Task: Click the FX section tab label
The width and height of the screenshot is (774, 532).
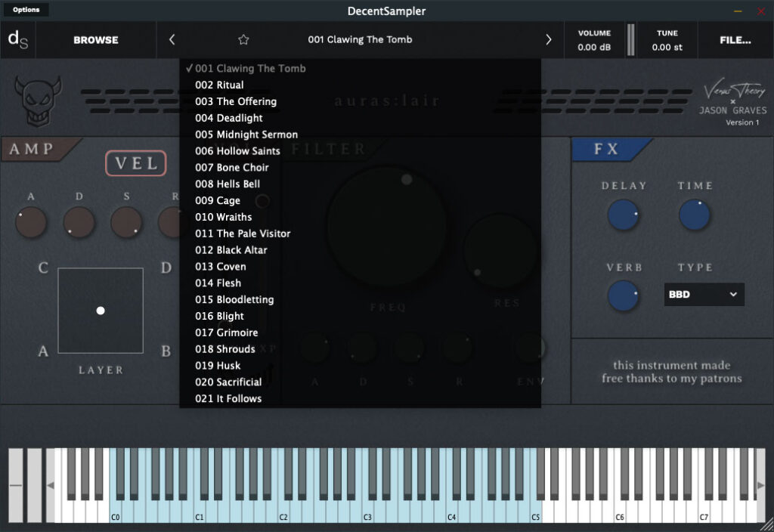Action: 607,149
